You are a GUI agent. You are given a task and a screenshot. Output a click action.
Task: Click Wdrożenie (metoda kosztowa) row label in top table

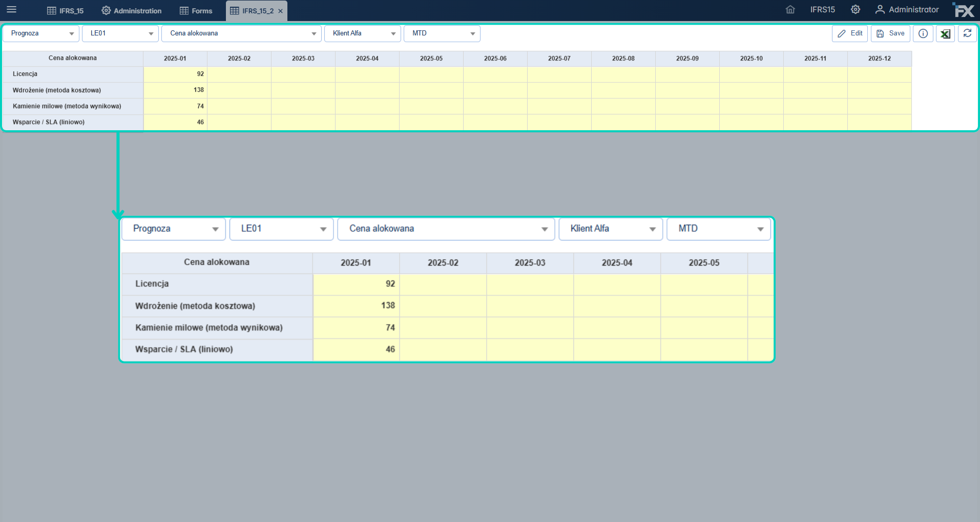73,90
